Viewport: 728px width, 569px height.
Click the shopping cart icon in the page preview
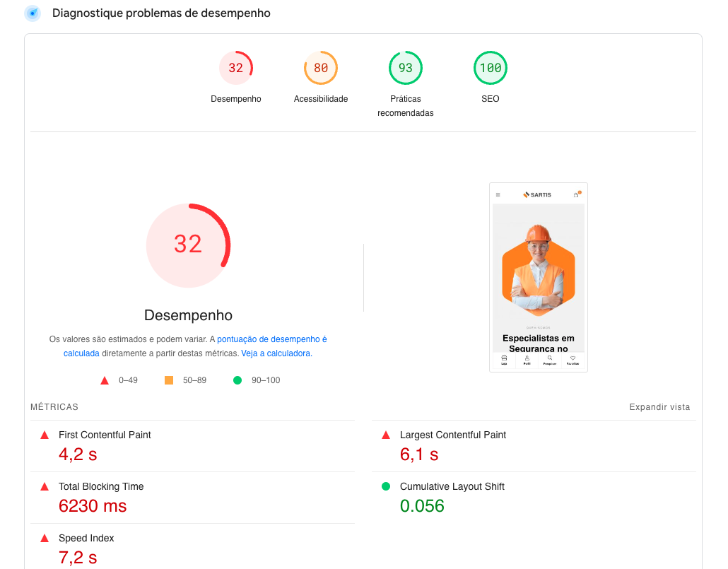click(x=576, y=194)
